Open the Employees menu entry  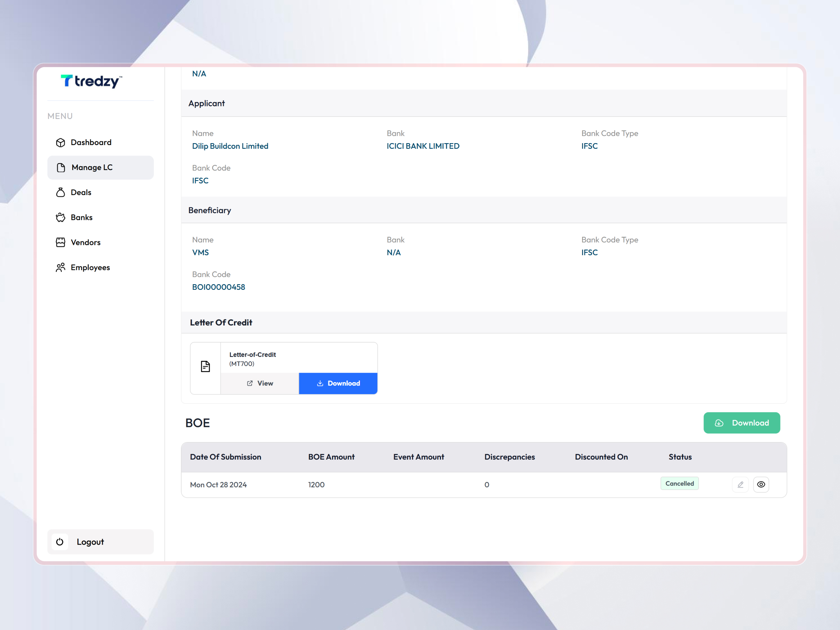coord(90,267)
